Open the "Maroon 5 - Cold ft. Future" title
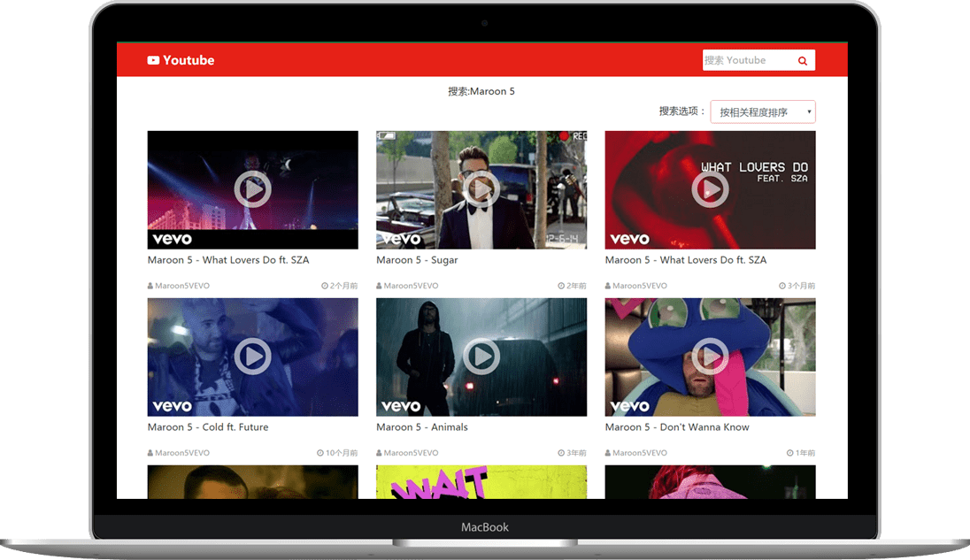Screen dimensions: 970x560 point(208,427)
